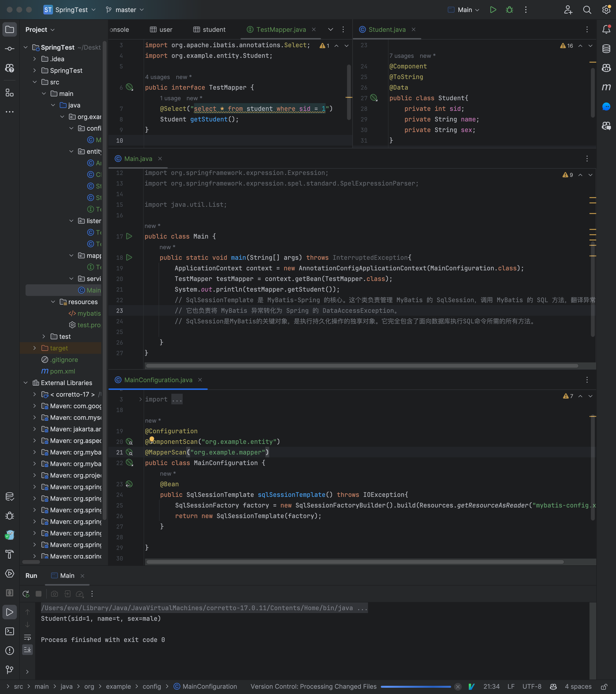Screen dimensions: 616x694
Task: Open the Notifications bell panel
Action: (607, 29)
